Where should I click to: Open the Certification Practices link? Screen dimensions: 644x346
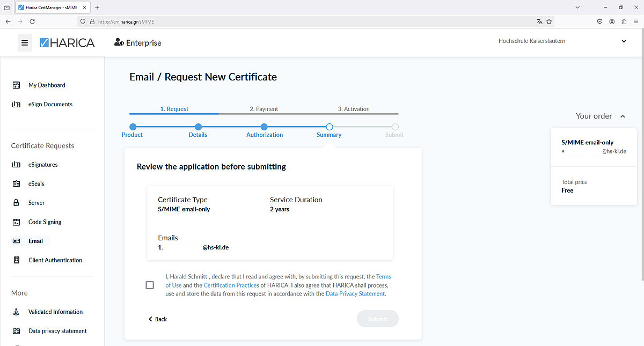coord(231,285)
